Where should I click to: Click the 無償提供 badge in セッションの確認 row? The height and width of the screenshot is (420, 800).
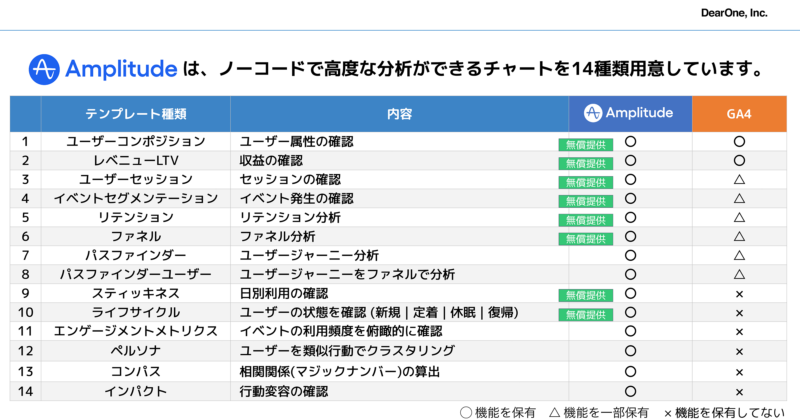[x=586, y=183]
